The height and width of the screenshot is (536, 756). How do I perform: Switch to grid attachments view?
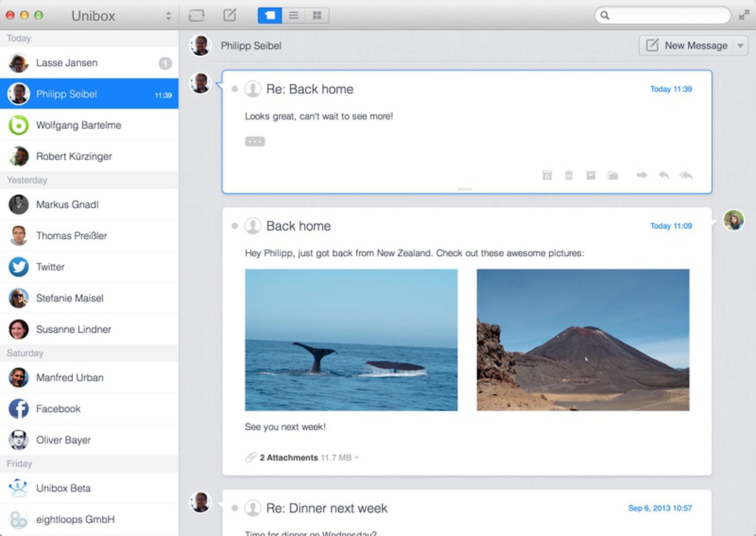point(317,16)
